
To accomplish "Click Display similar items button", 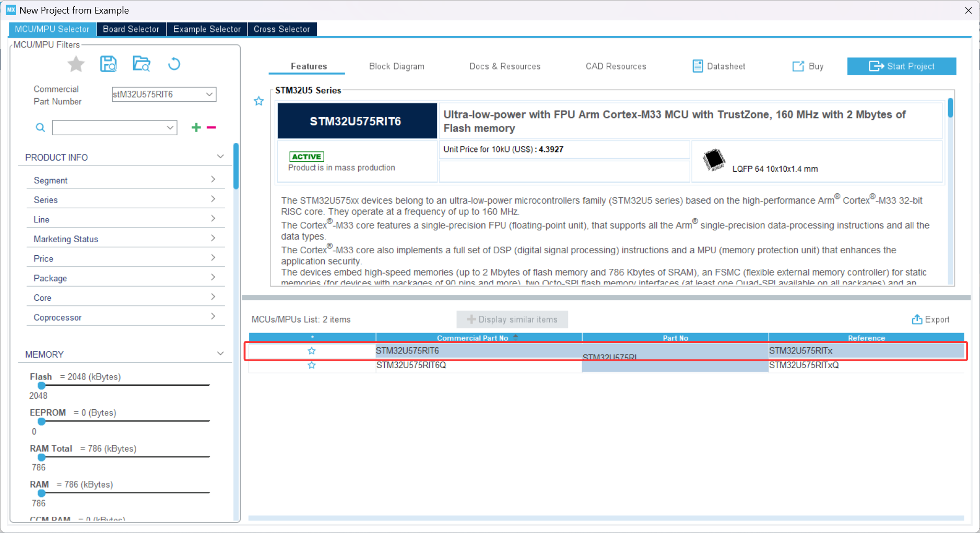I will pos(512,319).
